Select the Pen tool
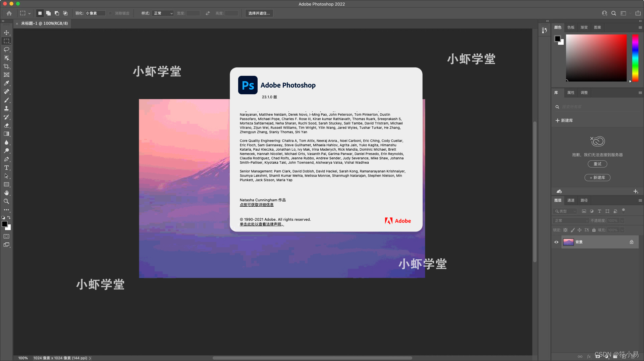The height and width of the screenshot is (361, 644). [6, 159]
